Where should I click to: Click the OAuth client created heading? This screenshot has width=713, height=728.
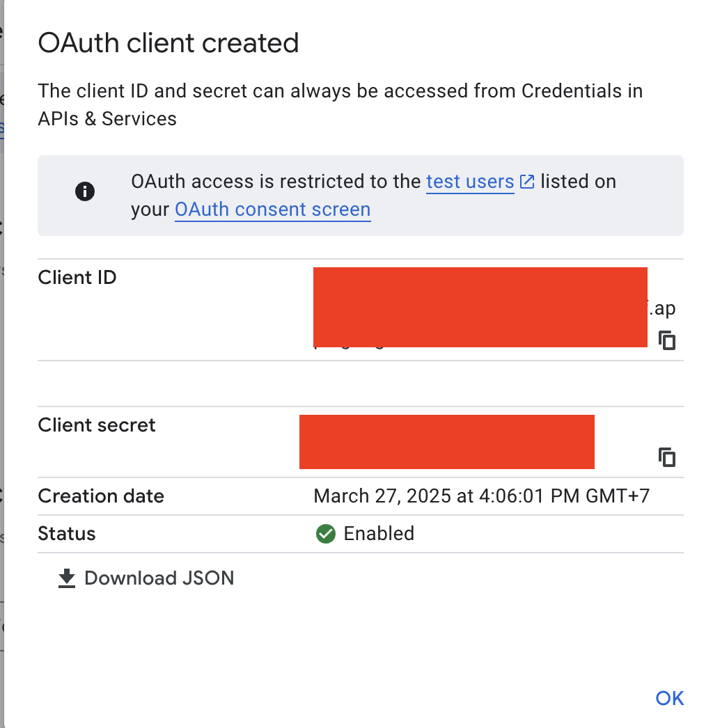point(168,43)
